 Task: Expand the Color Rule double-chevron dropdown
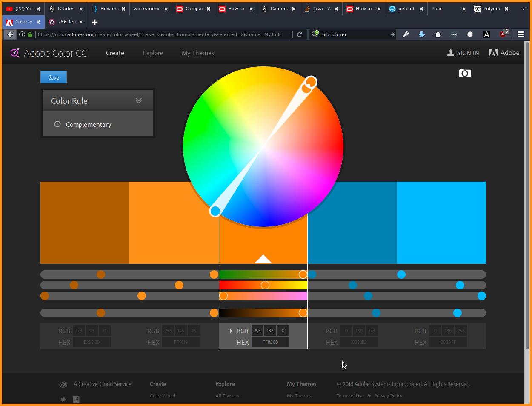(x=139, y=101)
